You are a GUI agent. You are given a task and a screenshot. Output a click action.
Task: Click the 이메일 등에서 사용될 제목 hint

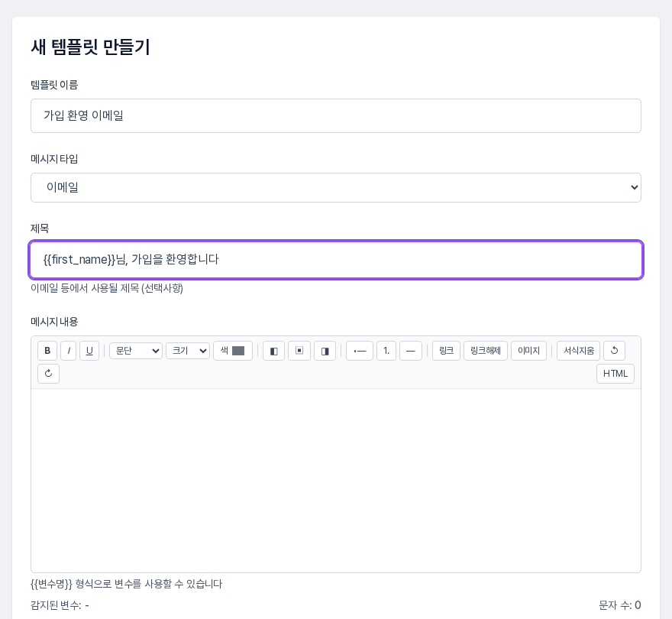click(x=107, y=288)
